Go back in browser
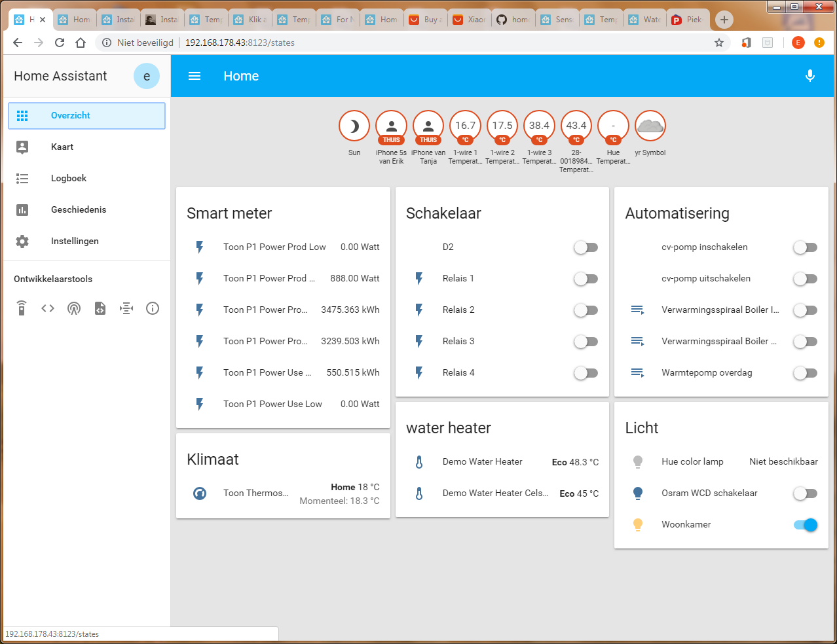837x644 pixels. click(18, 43)
